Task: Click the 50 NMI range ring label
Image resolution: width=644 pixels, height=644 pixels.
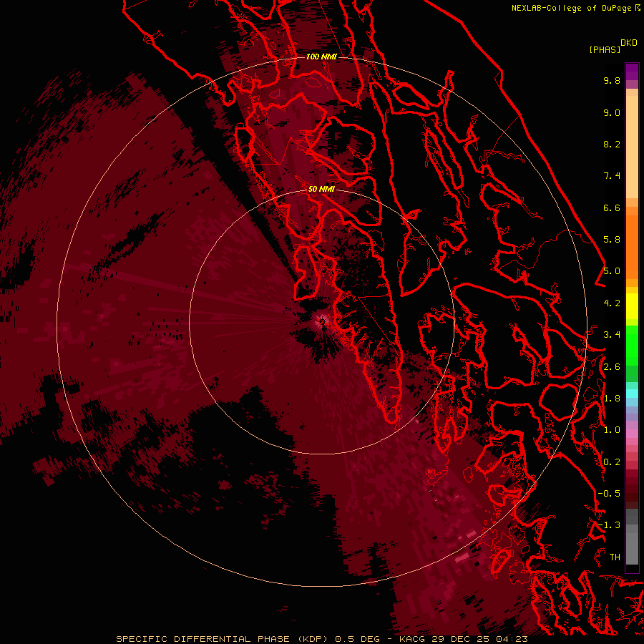Action: point(321,189)
